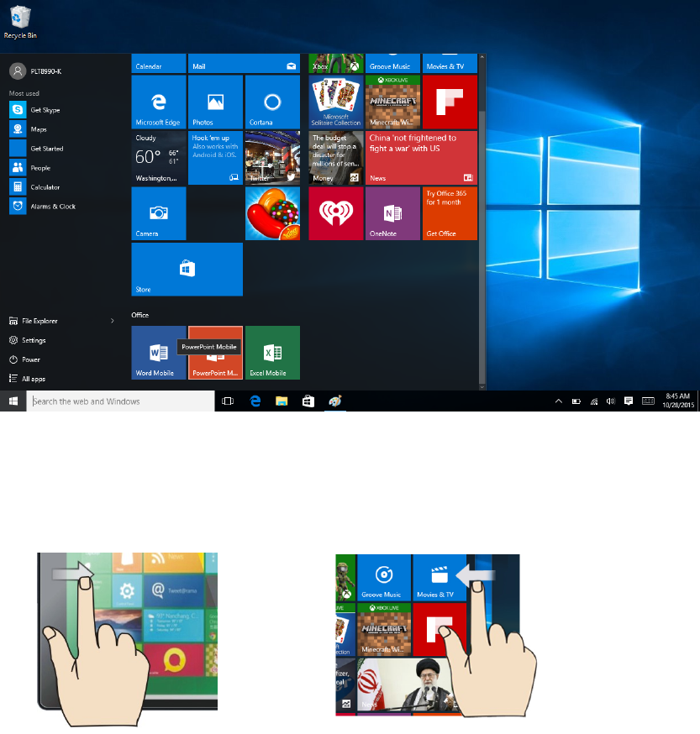Screen dimensions: 700x734
Task: Launch the Minecraft tile
Action: pos(392,102)
